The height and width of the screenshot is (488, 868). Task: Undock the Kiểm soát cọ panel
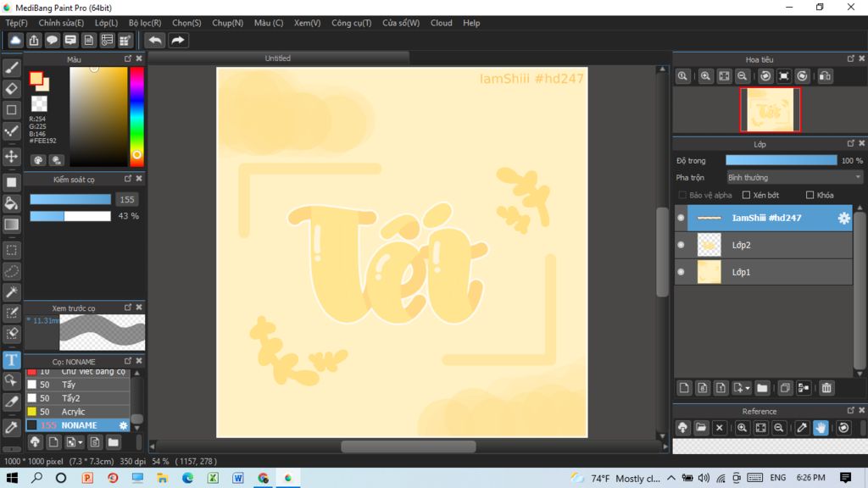(x=128, y=179)
